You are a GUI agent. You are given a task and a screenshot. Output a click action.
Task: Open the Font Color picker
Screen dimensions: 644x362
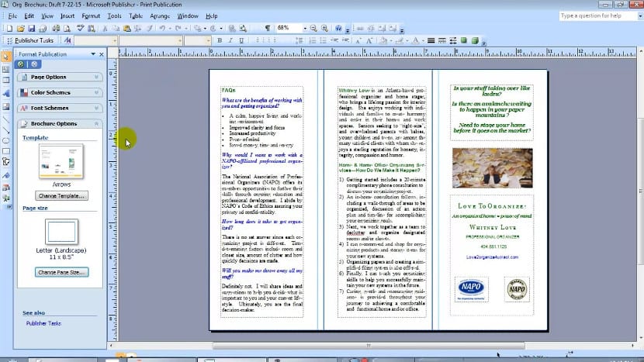tap(416, 40)
